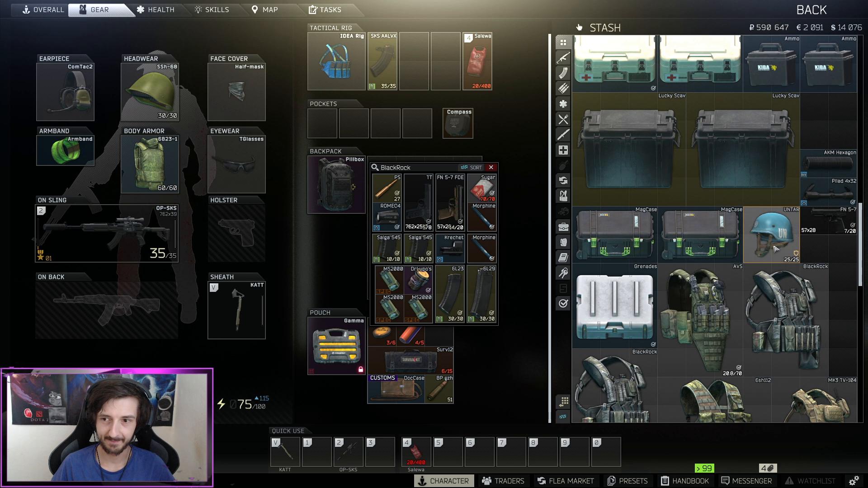Image resolution: width=868 pixels, height=488 pixels.
Task: Click the Sugar item in BlackRock
Action: pyautogui.click(x=482, y=188)
